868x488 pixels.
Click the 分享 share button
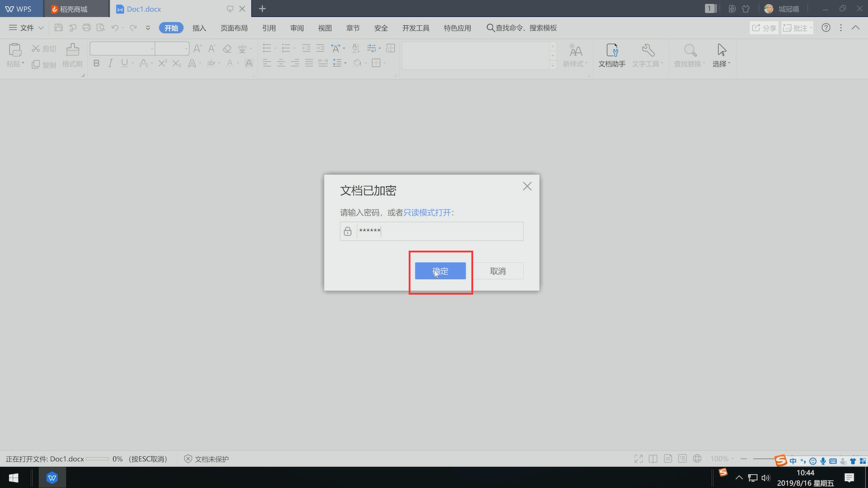coord(764,28)
